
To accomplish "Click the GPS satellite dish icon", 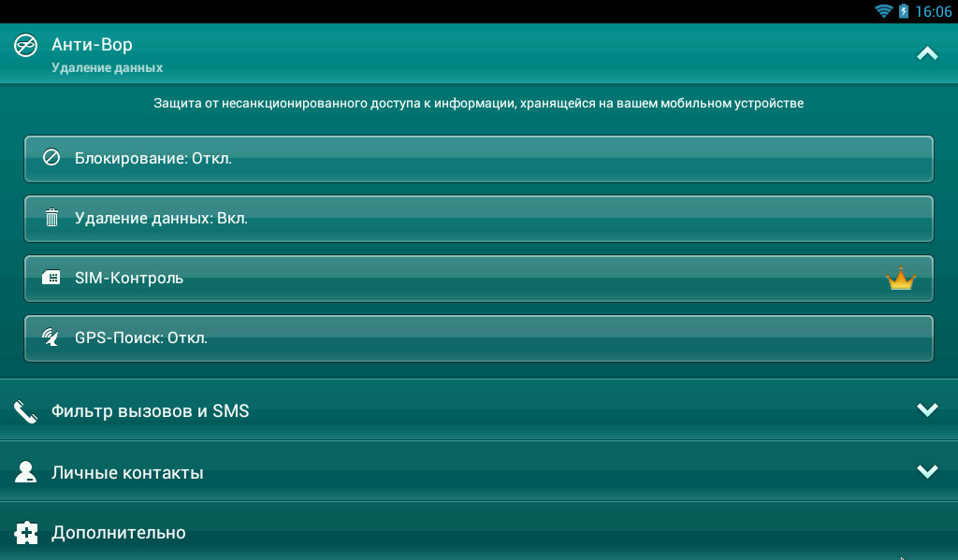I will [x=52, y=337].
